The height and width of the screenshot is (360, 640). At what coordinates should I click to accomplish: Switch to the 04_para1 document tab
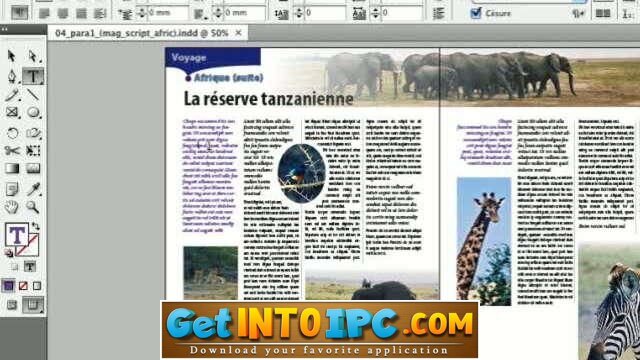pos(142,33)
